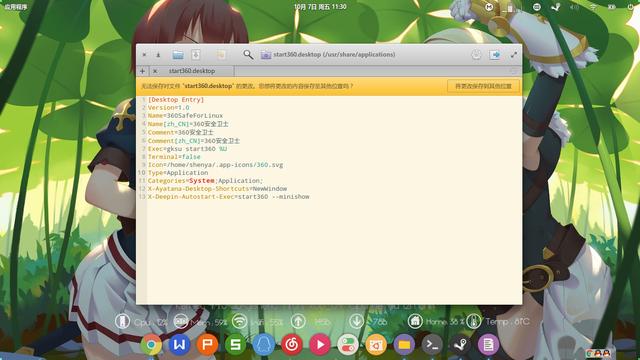Click the 'Comment[zh_CN]' line
This screenshot has height=360, width=640.
194,140
